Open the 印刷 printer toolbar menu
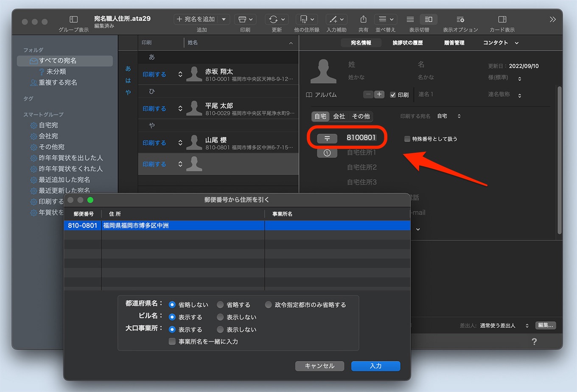The width and height of the screenshot is (577, 392). (x=245, y=19)
